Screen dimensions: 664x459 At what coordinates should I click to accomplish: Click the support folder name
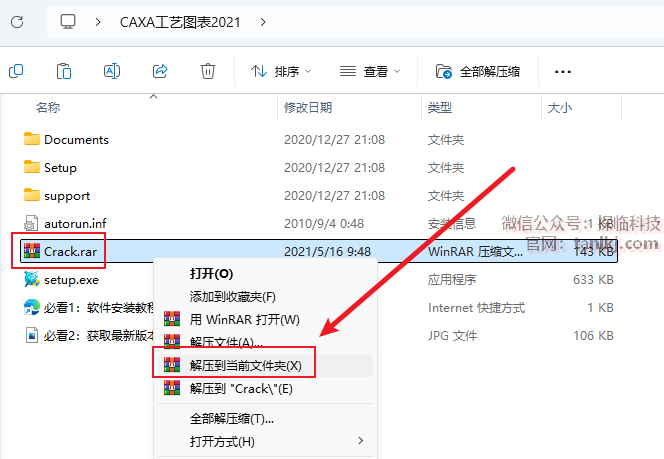point(67,196)
